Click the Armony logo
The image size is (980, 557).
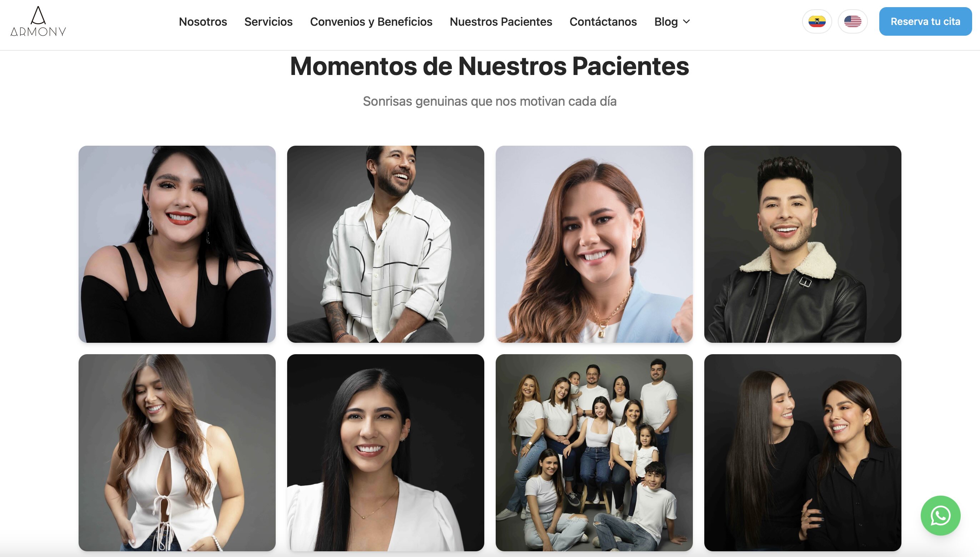(x=38, y=21)
